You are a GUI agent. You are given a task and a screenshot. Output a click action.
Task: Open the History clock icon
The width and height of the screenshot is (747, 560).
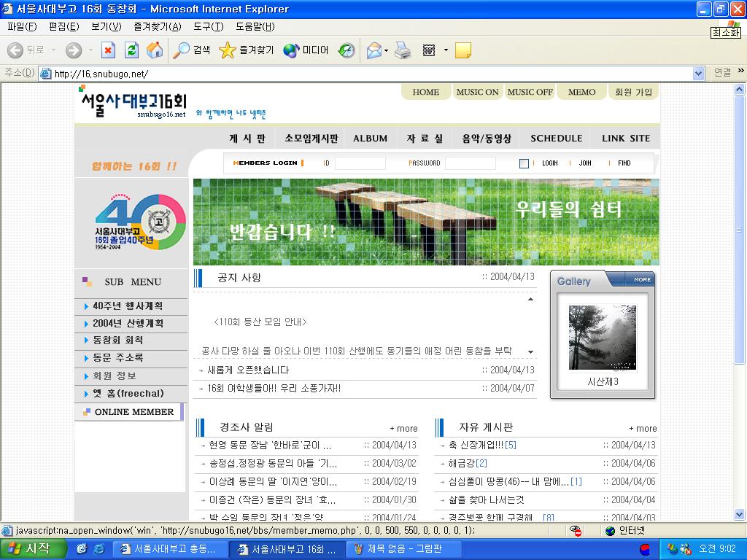[x=347, y=50]
